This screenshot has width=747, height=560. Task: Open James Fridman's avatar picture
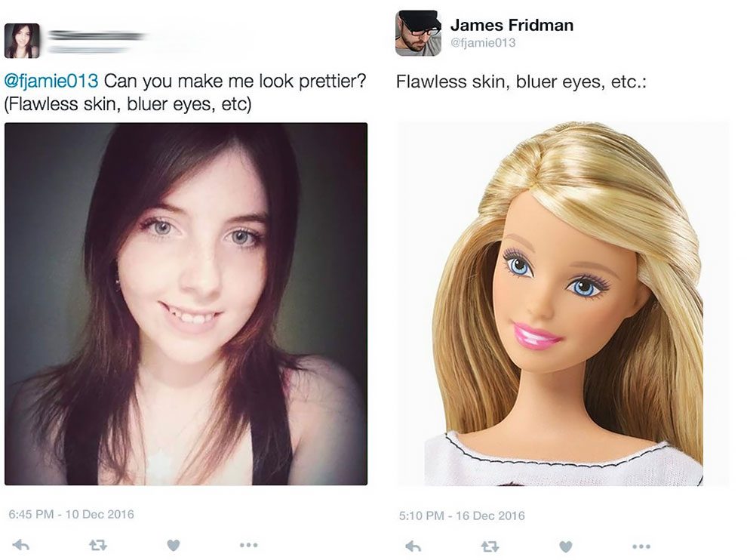coord(418,33)
